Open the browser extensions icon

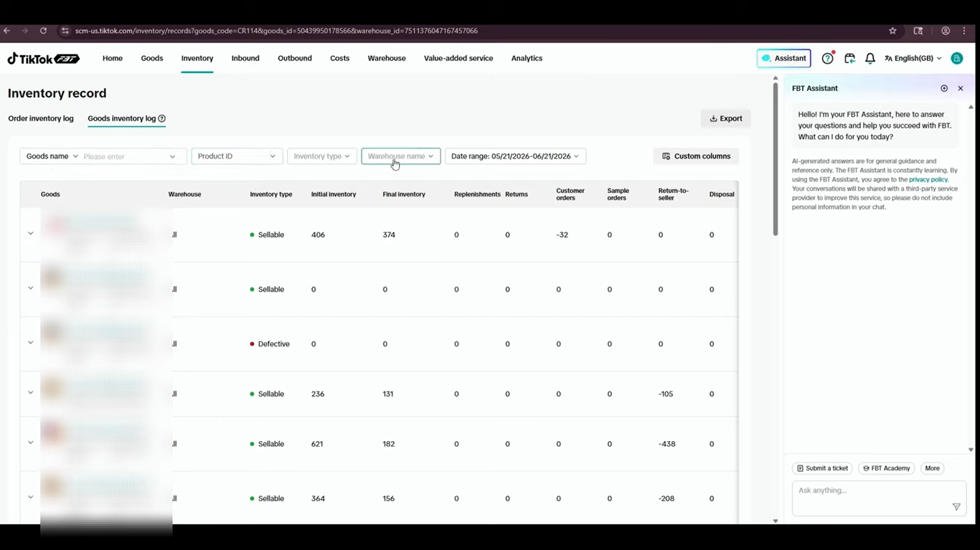[x=918, y=31]
